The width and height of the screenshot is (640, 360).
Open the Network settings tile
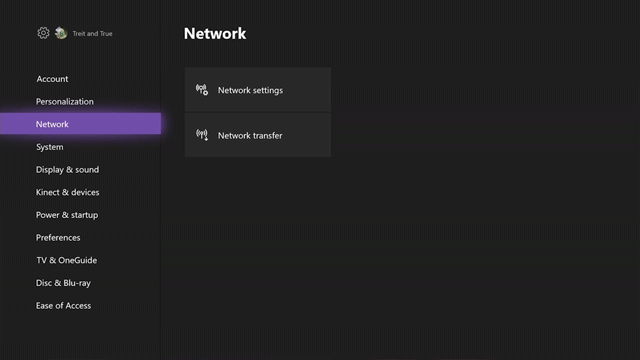[x=258, y=90]
